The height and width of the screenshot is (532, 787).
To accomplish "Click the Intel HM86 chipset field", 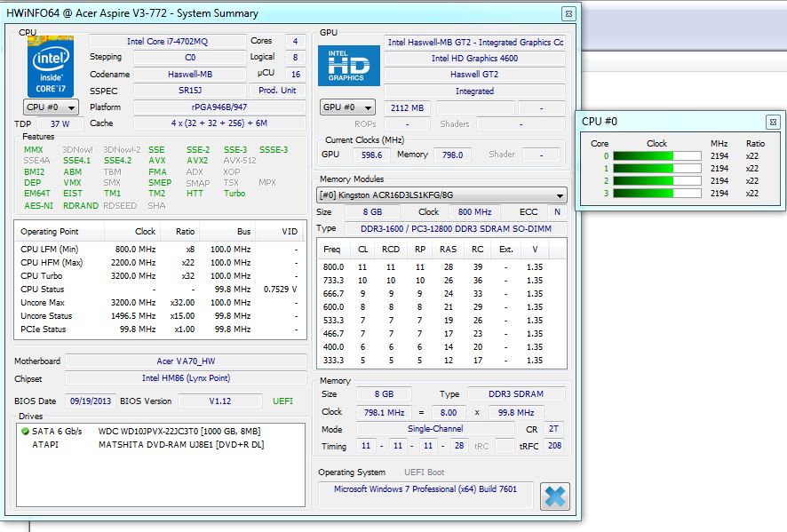I will [186, 378].
